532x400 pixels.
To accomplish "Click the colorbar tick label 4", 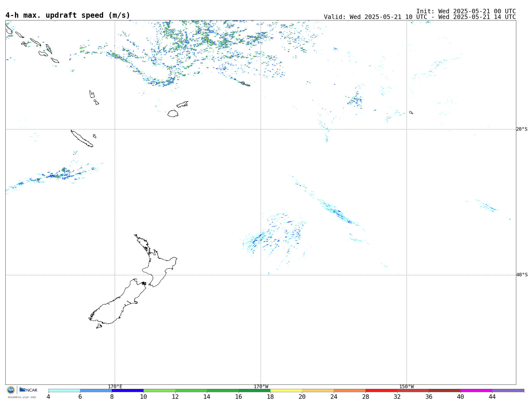I will [49, 397].
